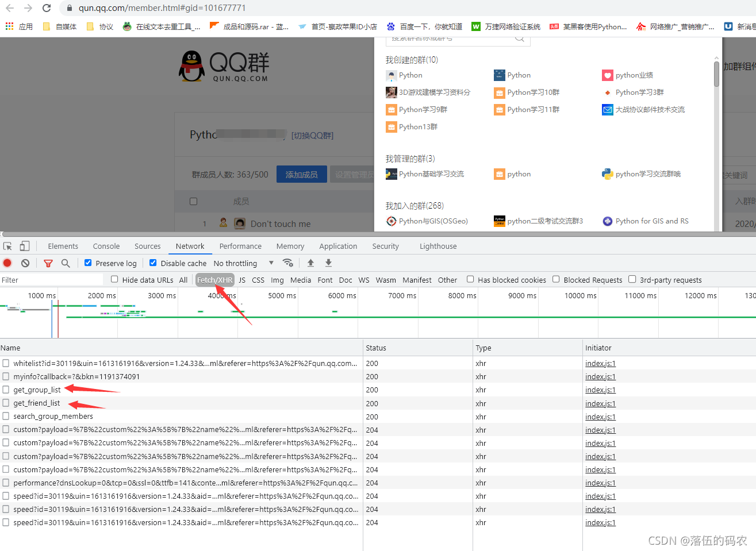Enable 3rd-party requests checkbox
The height and width of the screenshot is (551, 756).
[x=632, y=279]
